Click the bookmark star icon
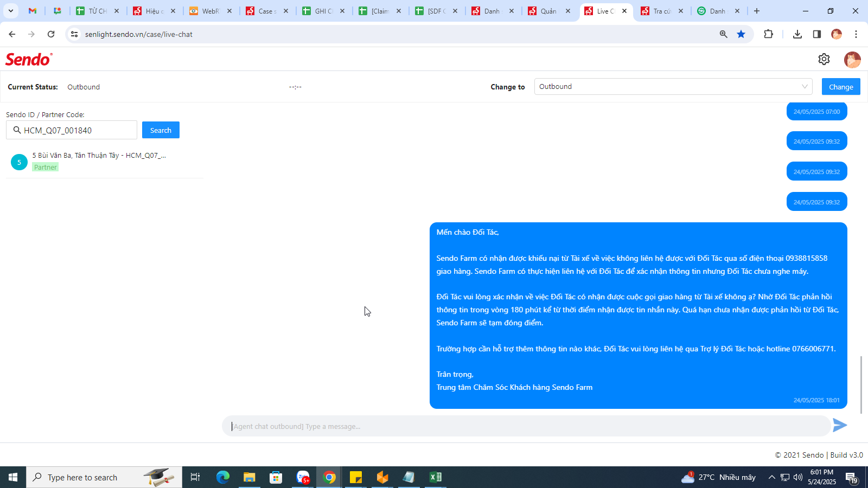 (741, 34)
